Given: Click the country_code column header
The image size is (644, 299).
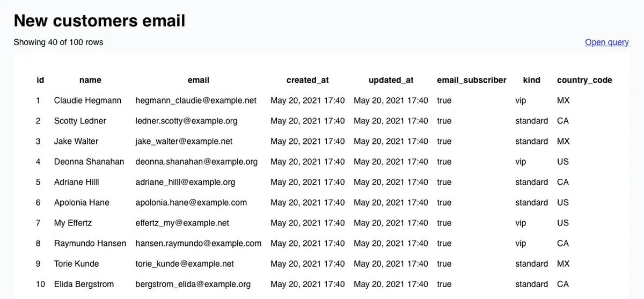Looking at the screenshot, I should [x=584, y=80].
